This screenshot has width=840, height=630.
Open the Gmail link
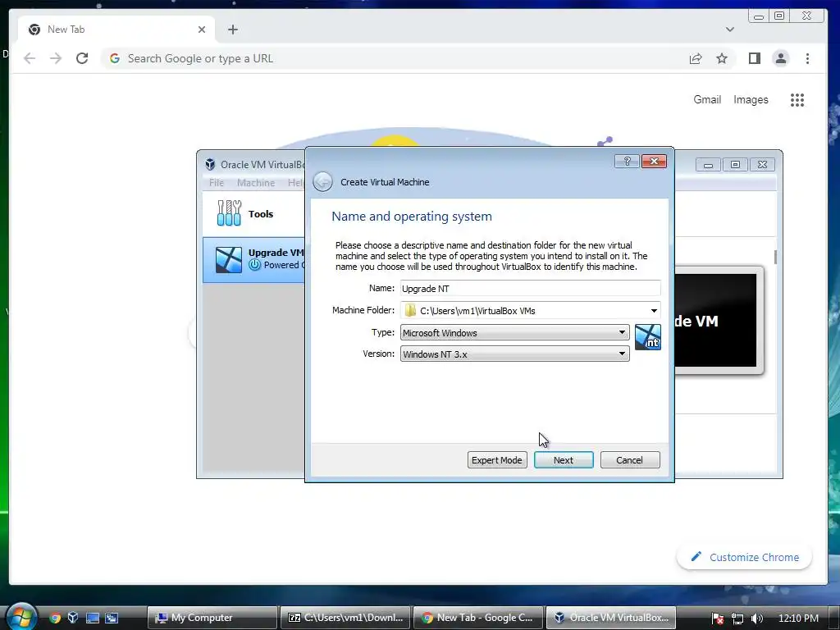tap(707, 99)
